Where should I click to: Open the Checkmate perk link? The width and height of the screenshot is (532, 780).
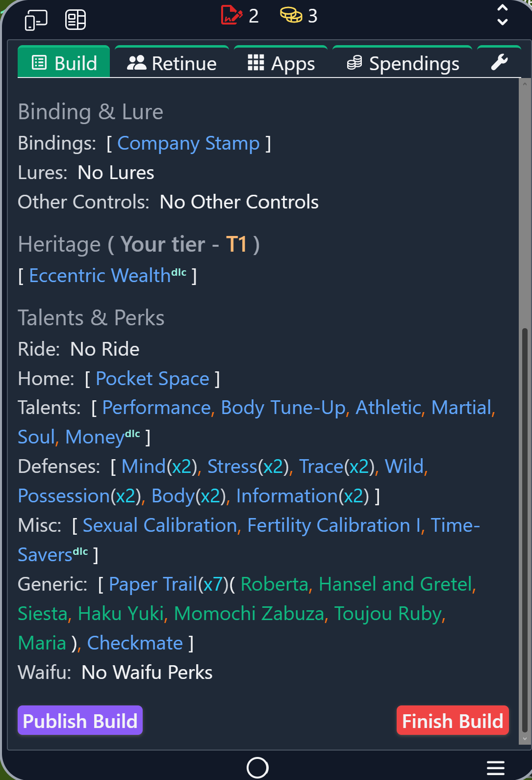point(135,643)
